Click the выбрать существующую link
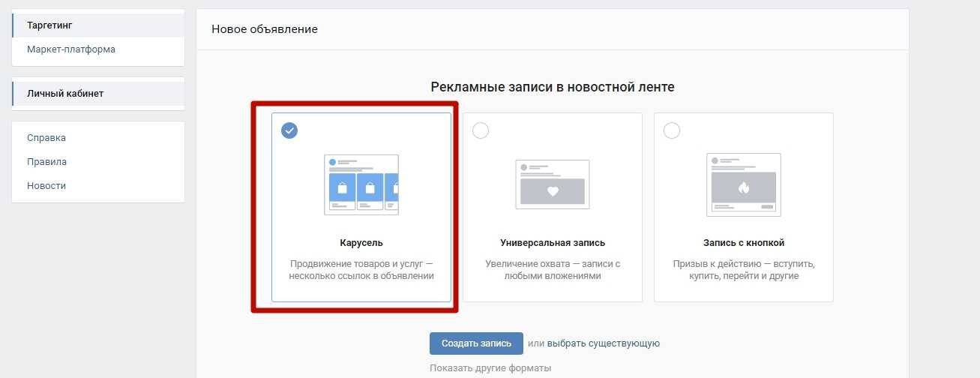Image resolution: width=980 pixels, height=378 pixels. tap(603, 343)
